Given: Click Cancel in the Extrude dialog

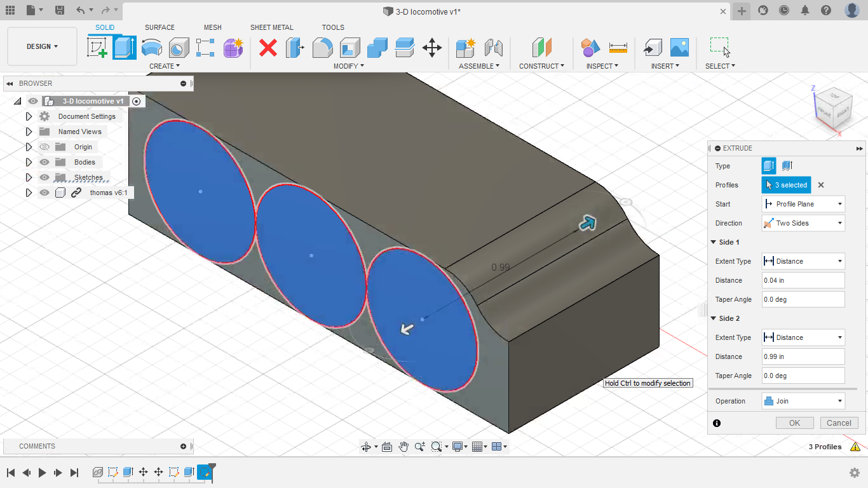Looking at the screenshot, I should tap(839, 423).
